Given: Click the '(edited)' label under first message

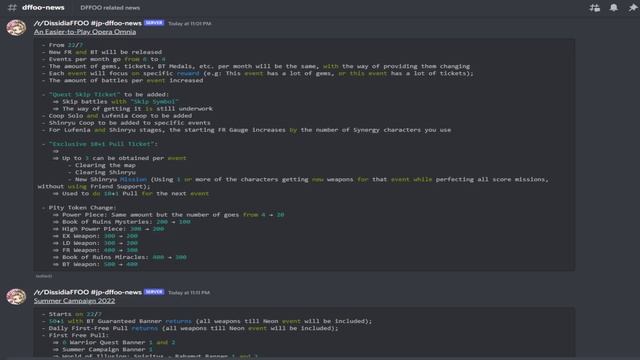Looking at the screenshot, I should coord(44,276).
